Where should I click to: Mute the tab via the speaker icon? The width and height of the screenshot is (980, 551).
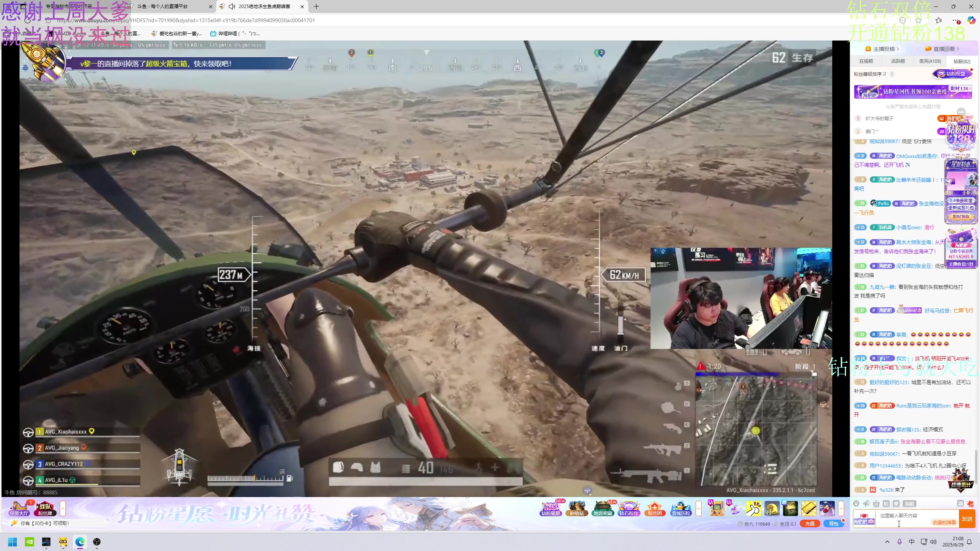click(232, 7)
